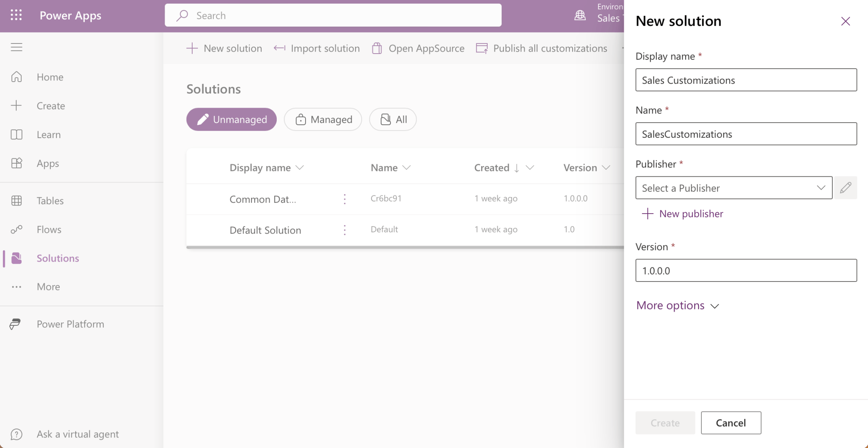Click the edit publisher pencil icon
This screenshot has height=448, width=868.
point(846,188)
